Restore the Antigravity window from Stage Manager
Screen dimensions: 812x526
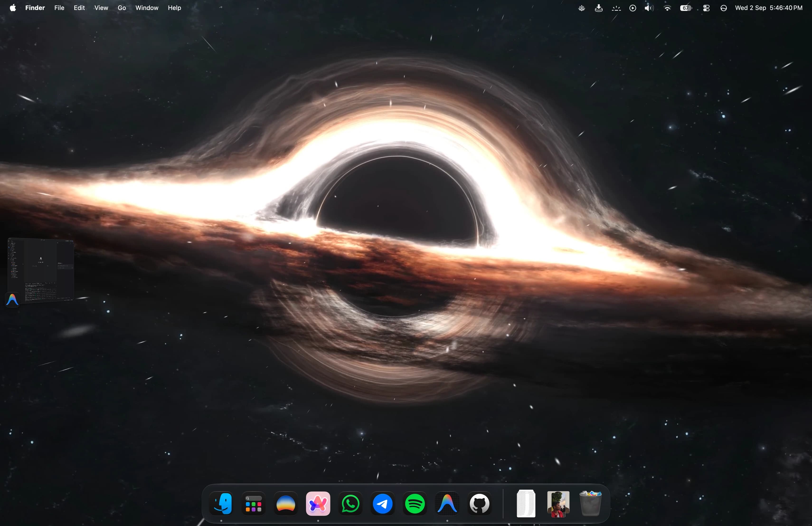[x=41, y=270]
